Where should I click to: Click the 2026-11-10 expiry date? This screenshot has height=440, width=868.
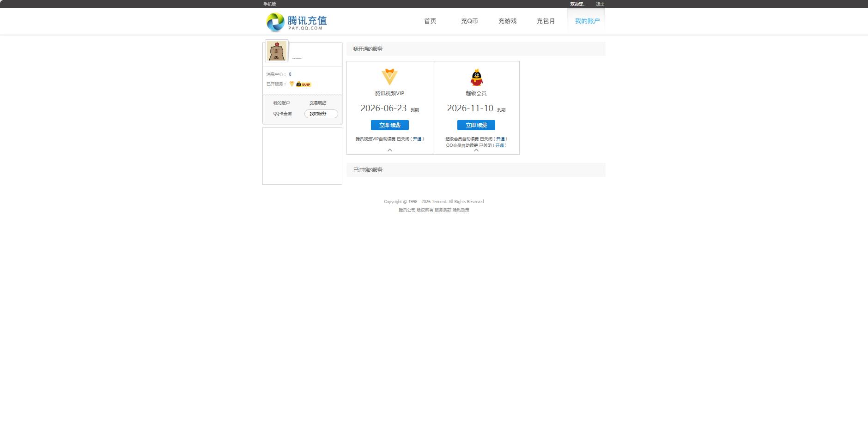(x=470, y=108)
